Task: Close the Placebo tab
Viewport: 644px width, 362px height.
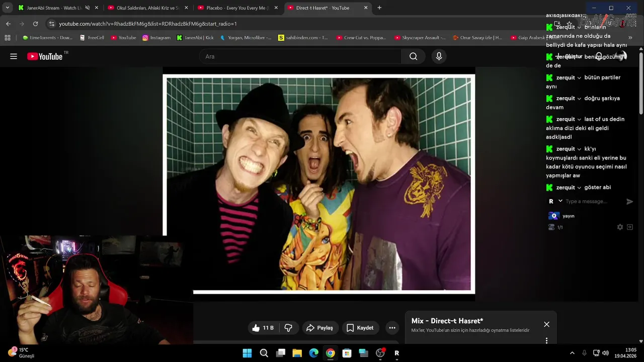Action: pyautogui.click(x=276, y=8)
